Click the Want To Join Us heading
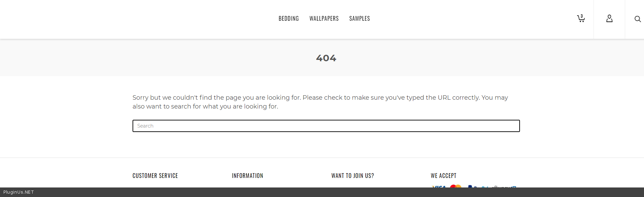644x197 pixels. pyautogui.click(x=352, y=176)
